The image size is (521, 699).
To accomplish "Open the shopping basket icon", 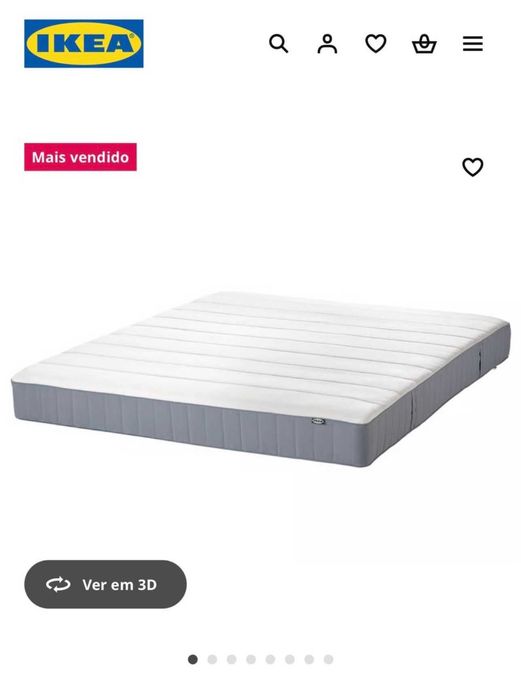I will [x=424, y=44].
